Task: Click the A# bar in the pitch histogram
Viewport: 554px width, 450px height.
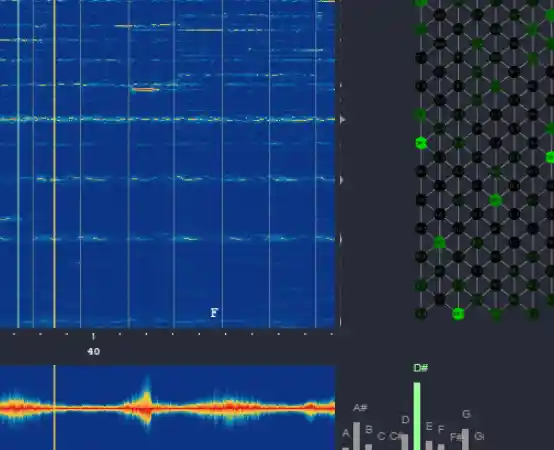Action: (x=356, y=436)
